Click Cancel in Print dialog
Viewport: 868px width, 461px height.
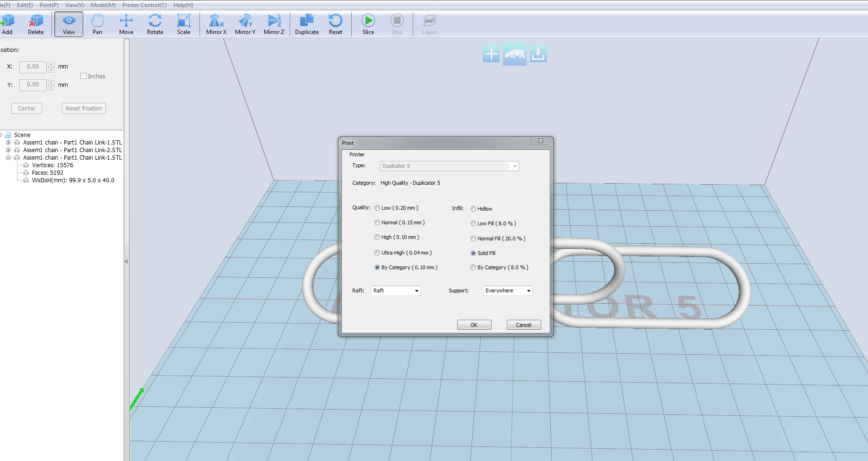[x=524, y=325]
